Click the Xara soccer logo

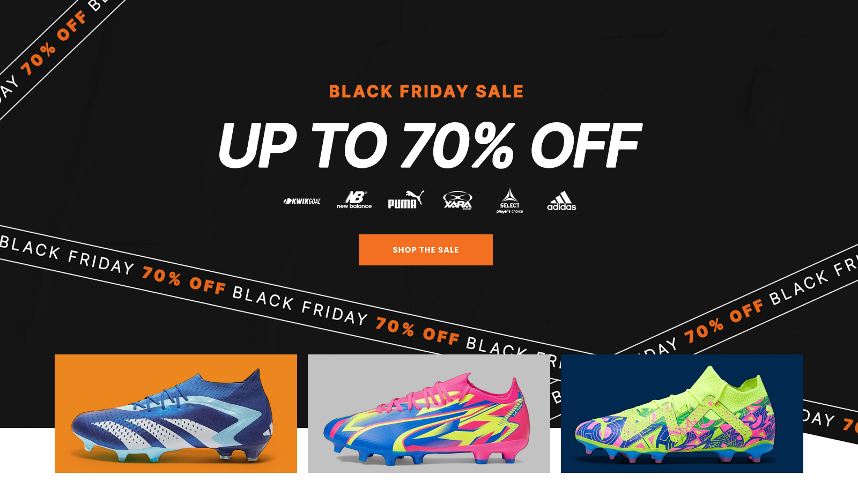click(x=457, y=201)
